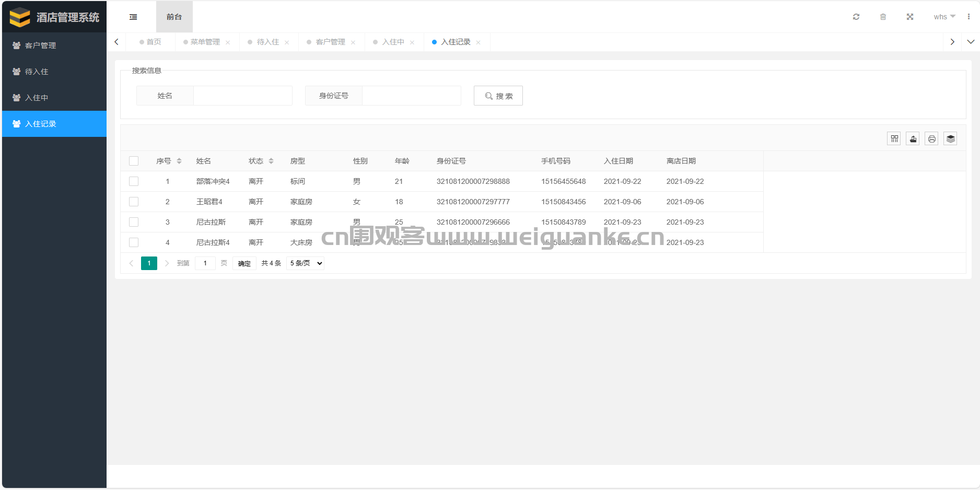
Task: Switch to the 客户管理 tab
Action: click(x=330, y=42)
